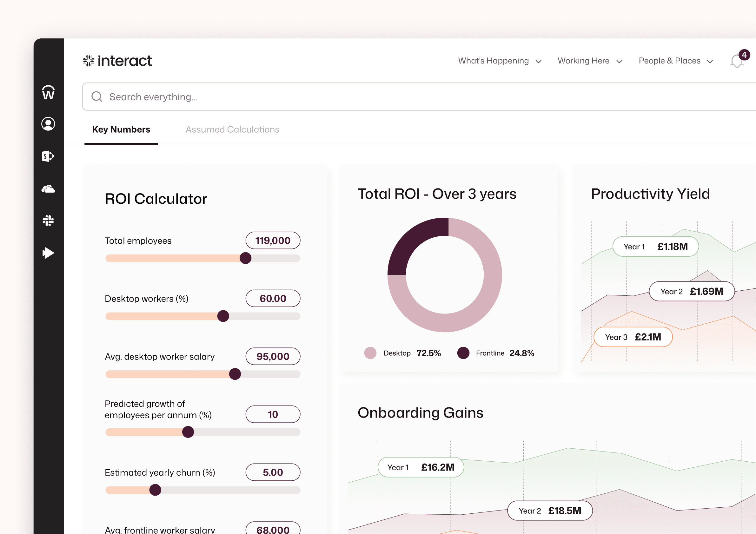Click the 'Productivity Yield' heading
This screenshot has height=534, width=756.
point(650,194)
